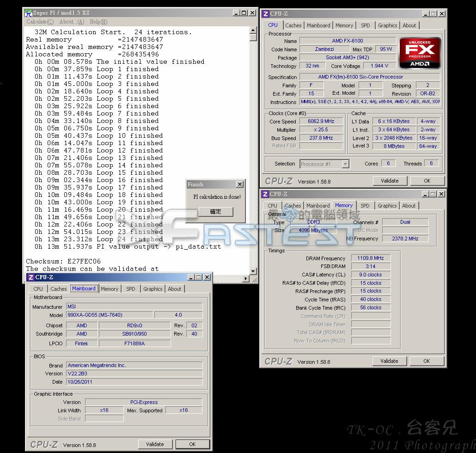Click the Super PI horizontal scrollbar right arrow
This screenshot has width=476, height=453.
point(246,278)
